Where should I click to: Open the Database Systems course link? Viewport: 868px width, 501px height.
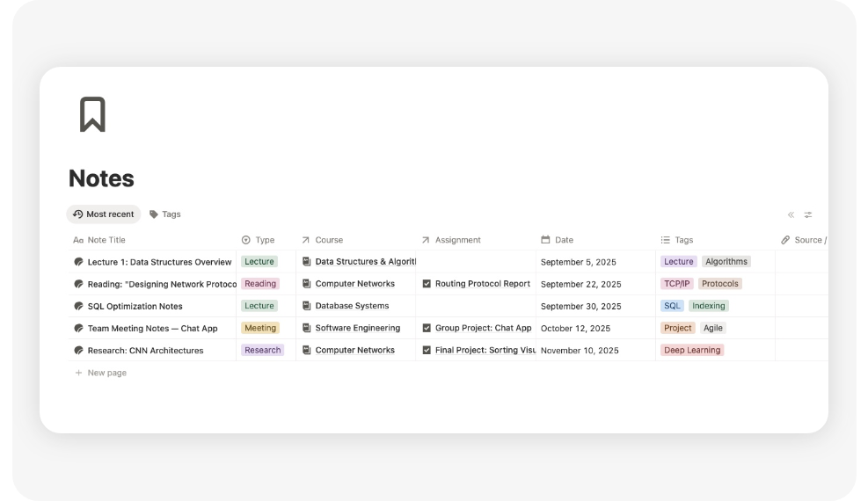coord(352,306)
